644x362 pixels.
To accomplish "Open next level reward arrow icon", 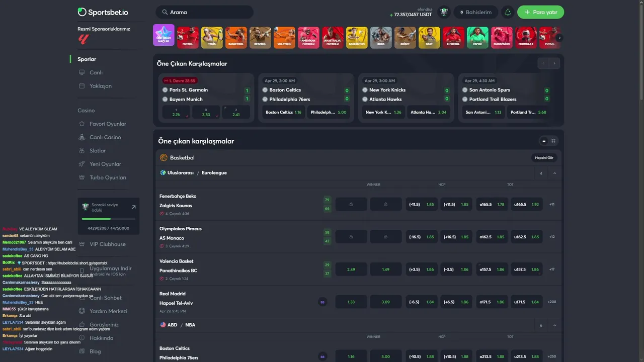I will click(134, 207).
